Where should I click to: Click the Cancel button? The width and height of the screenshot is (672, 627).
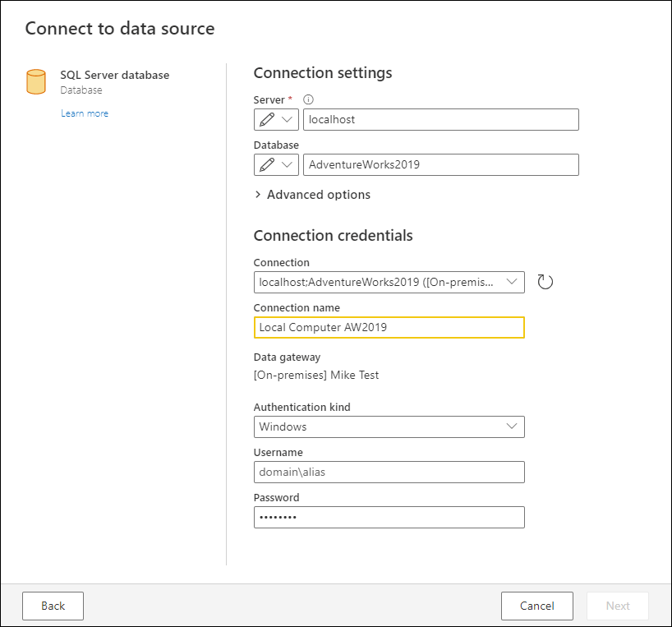(x=536, y=606)
